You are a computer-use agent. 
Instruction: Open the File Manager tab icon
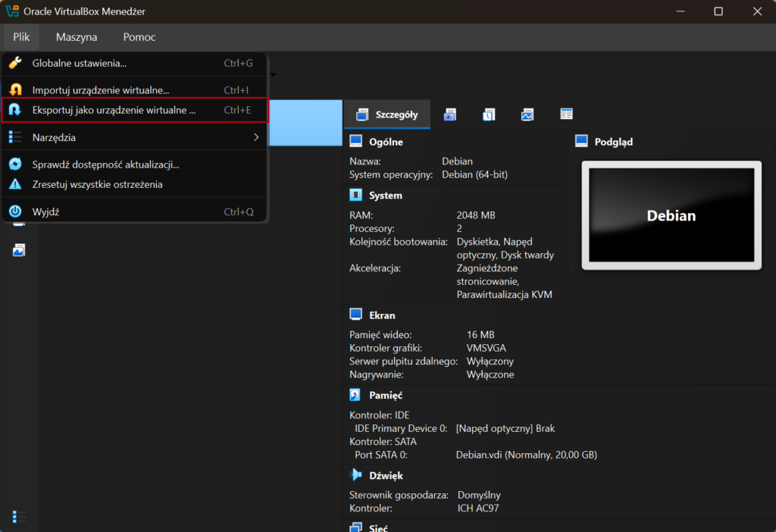coord(566,114)
